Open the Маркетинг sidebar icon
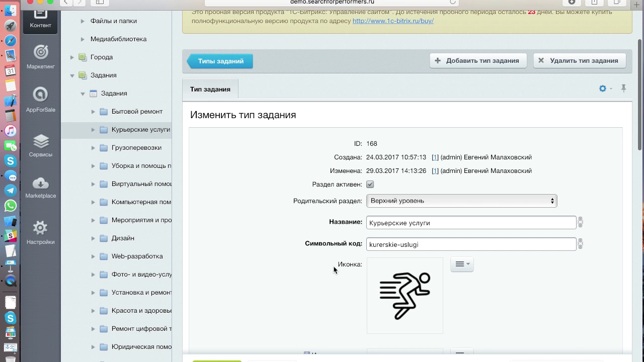 pyautogui.click(x=40, y=52)
